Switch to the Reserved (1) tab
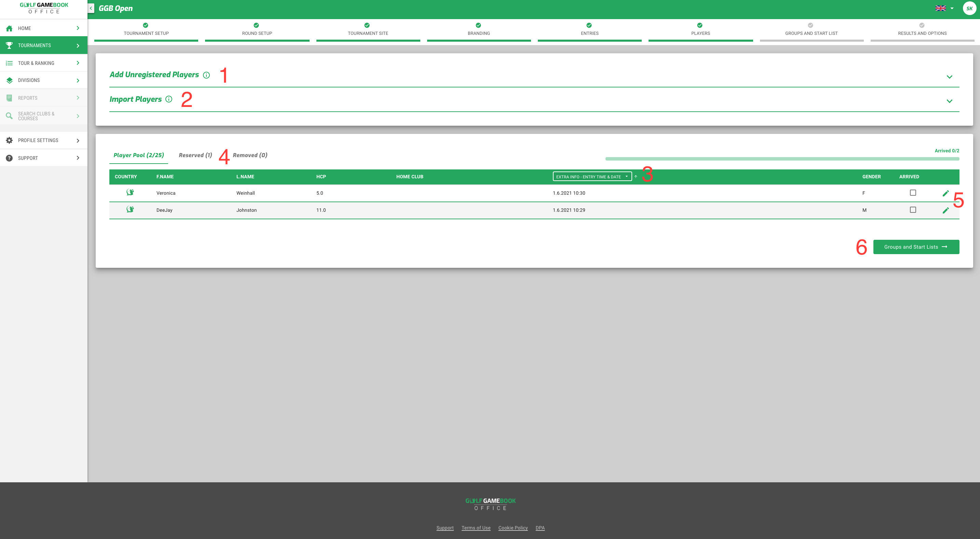 point(195,155)
